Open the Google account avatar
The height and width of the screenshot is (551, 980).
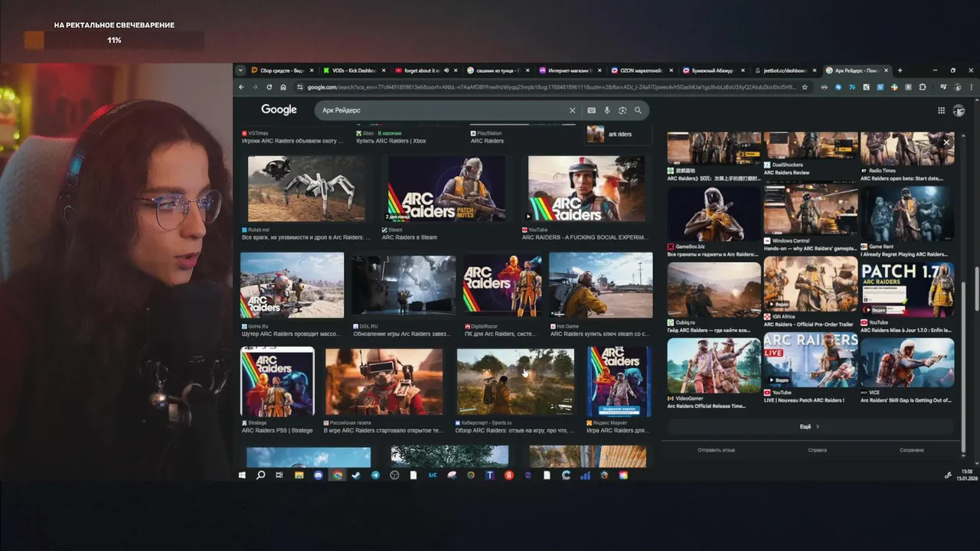[959, 110]
